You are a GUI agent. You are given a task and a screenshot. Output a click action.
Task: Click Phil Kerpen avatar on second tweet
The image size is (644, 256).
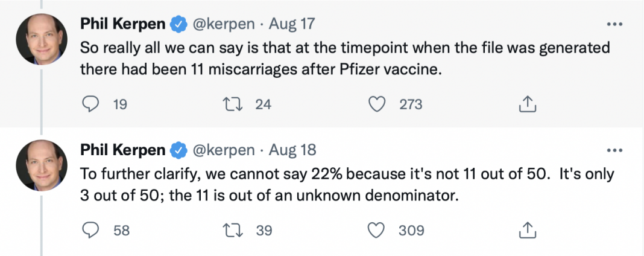pyautogui.click(x=40, y=164)
